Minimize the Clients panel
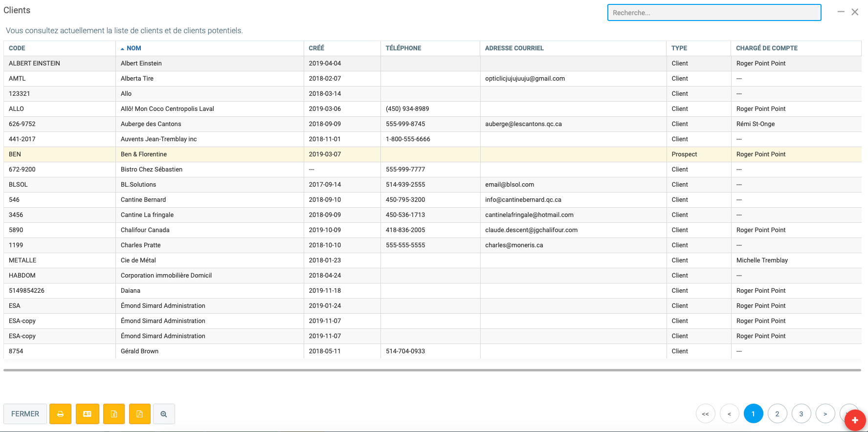868x432 pixels. pos(841,12)
